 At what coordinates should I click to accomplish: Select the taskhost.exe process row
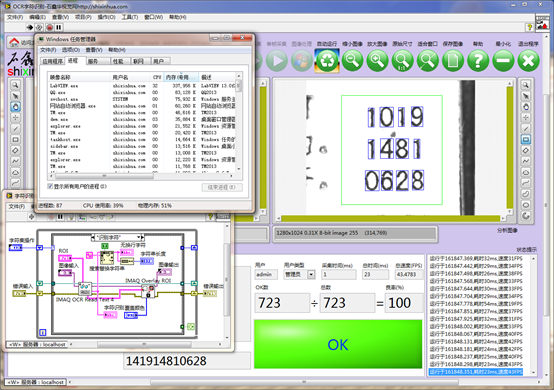[142, 140]
